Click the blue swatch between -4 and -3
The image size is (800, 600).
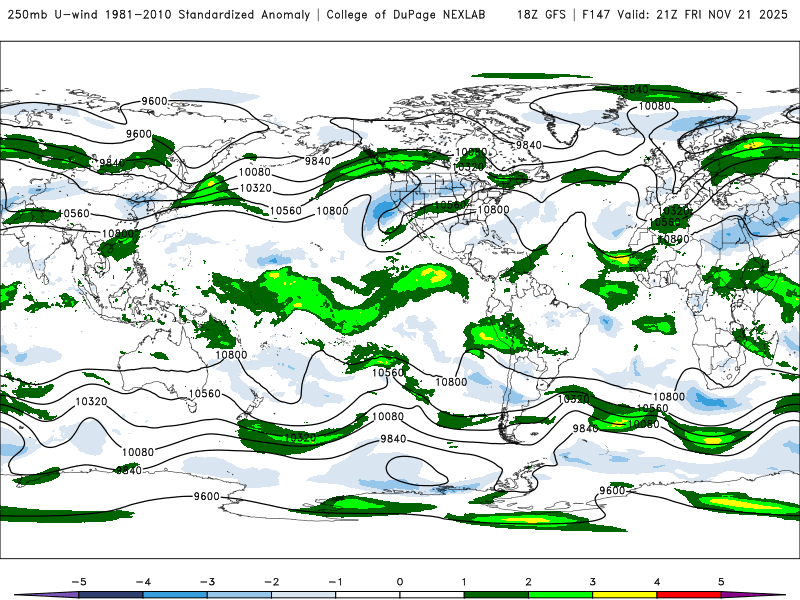point(175,595)
